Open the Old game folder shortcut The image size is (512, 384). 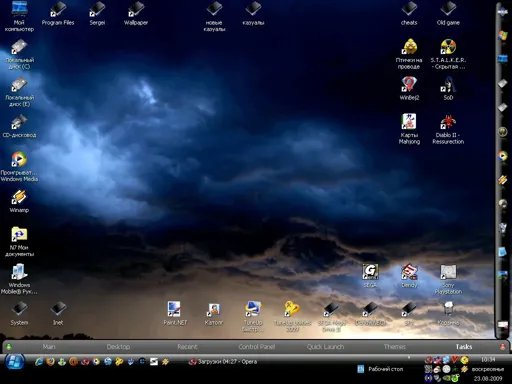pos(448,13)
